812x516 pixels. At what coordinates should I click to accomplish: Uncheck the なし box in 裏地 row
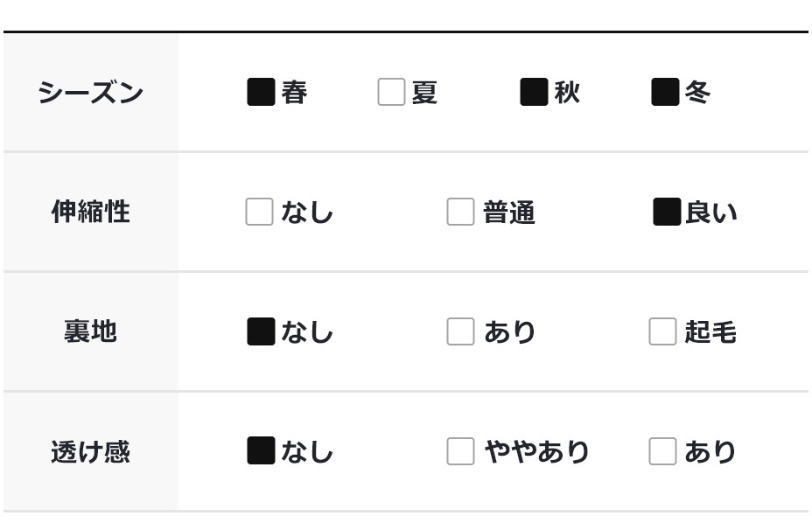(x=261, y=332)
